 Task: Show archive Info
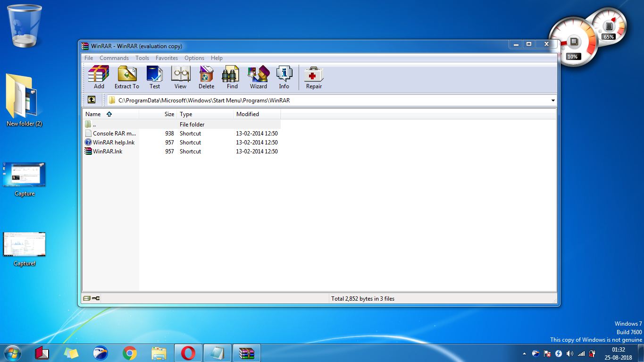click(284, 77)
